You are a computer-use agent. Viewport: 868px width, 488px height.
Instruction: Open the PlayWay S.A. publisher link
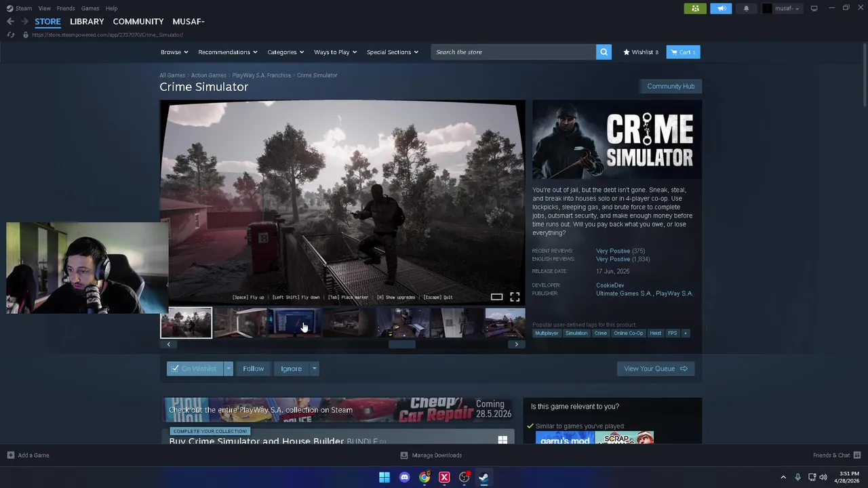point(674,293)
